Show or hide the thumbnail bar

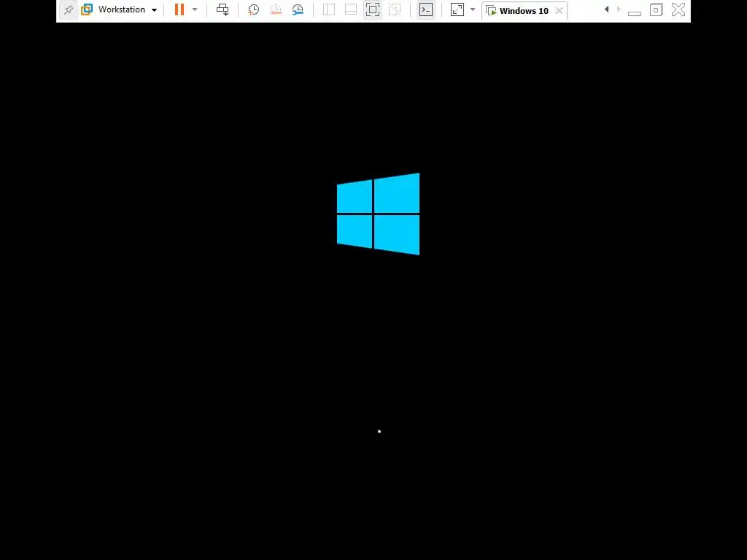(x=351, y=9)
